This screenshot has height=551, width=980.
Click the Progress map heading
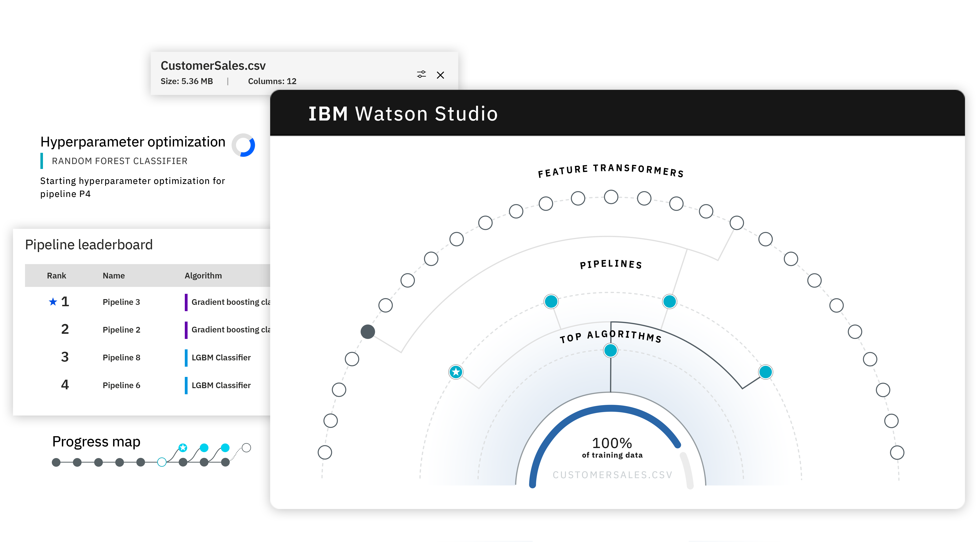[x=96, y=442]
